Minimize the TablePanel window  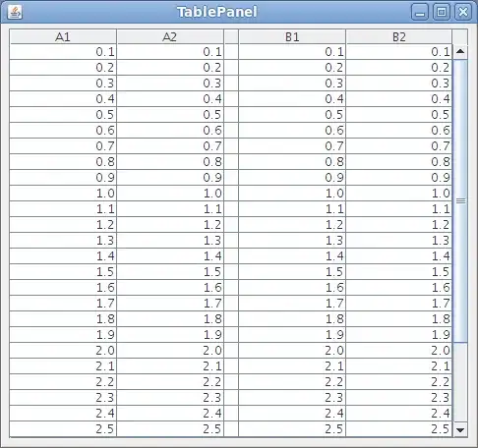pos(420,12)
